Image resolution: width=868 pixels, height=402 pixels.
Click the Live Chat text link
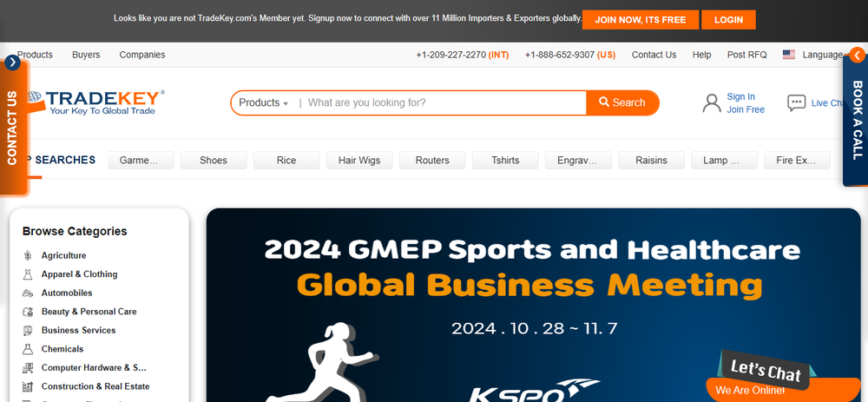tap(827, 103)
